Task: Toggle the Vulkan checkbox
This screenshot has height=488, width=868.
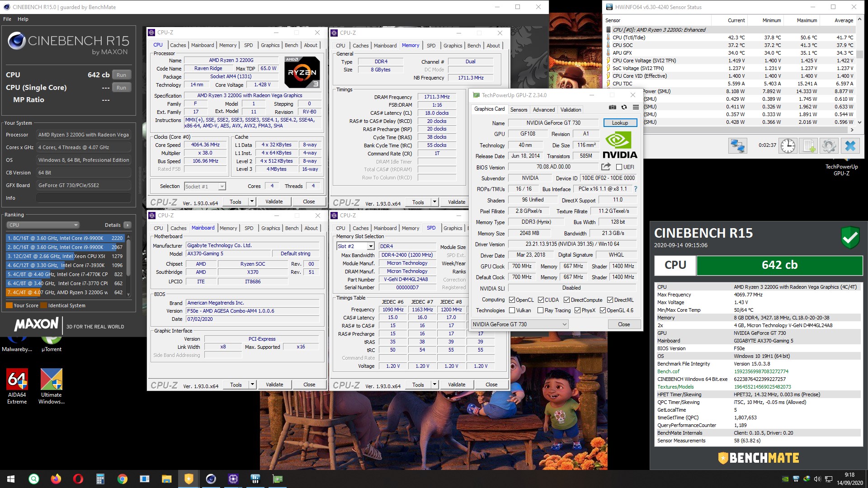Action: 512,310
